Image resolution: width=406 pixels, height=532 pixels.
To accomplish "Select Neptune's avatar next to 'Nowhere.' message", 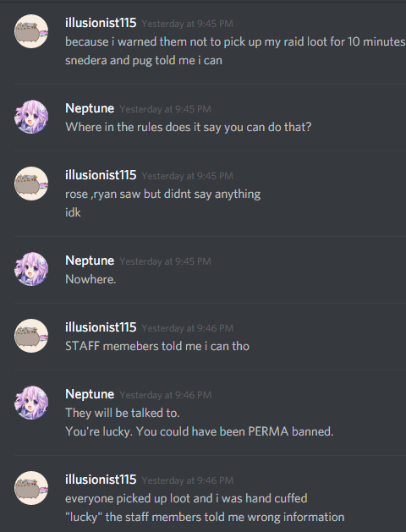I will [x=31, y=269].
